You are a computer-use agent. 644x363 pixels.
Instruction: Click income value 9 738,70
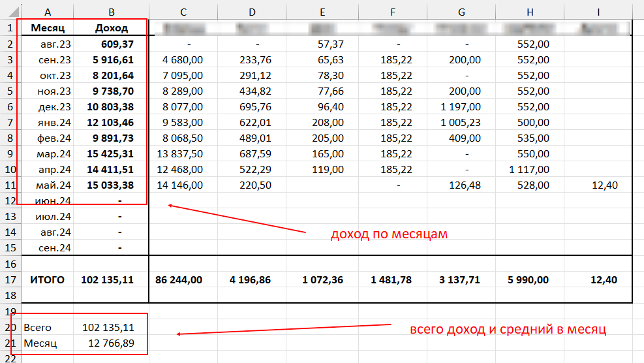coord(111,91)
